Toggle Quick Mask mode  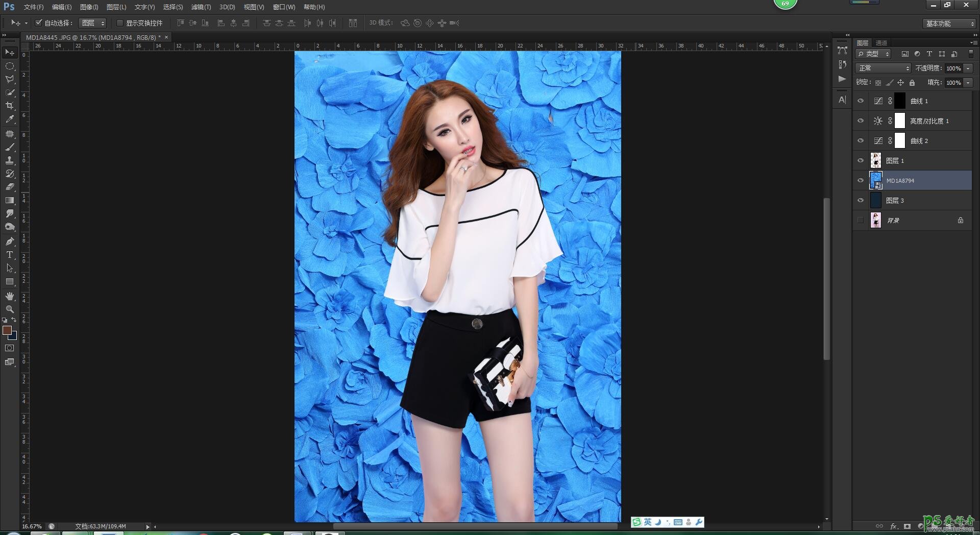point(10,348)
